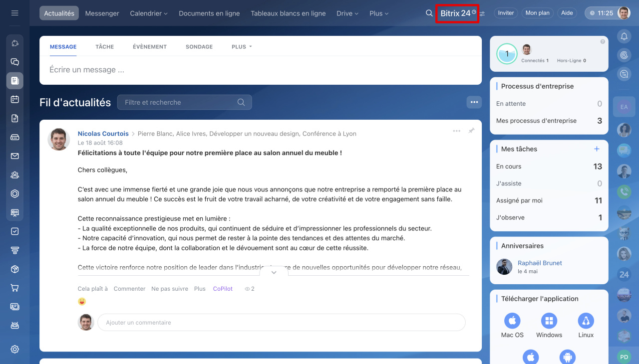Open the search magnifier in top bar

429,13
